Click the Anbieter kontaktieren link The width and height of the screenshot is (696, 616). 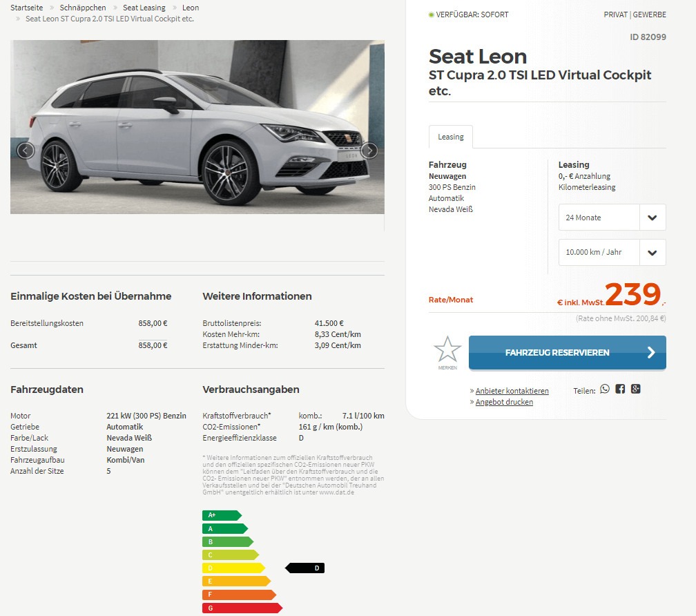point(512,391)
